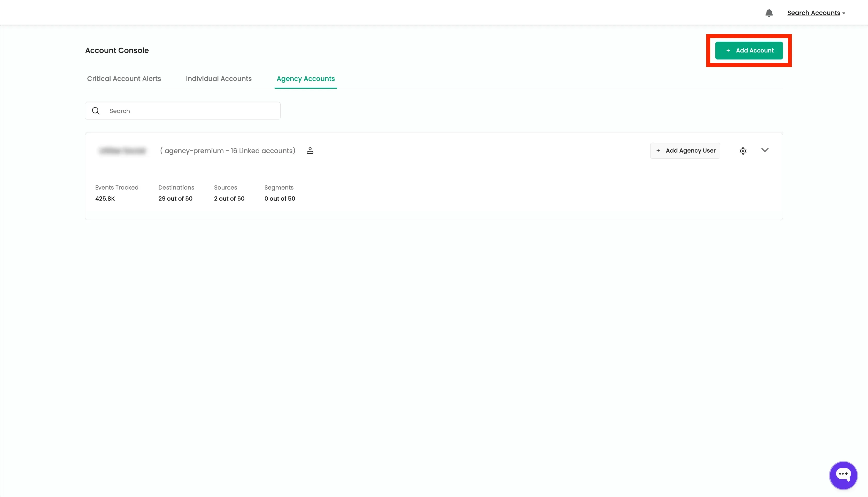Click the green Add Account button
Viewport: 868px width, 497px height.
tap(749, 50)
